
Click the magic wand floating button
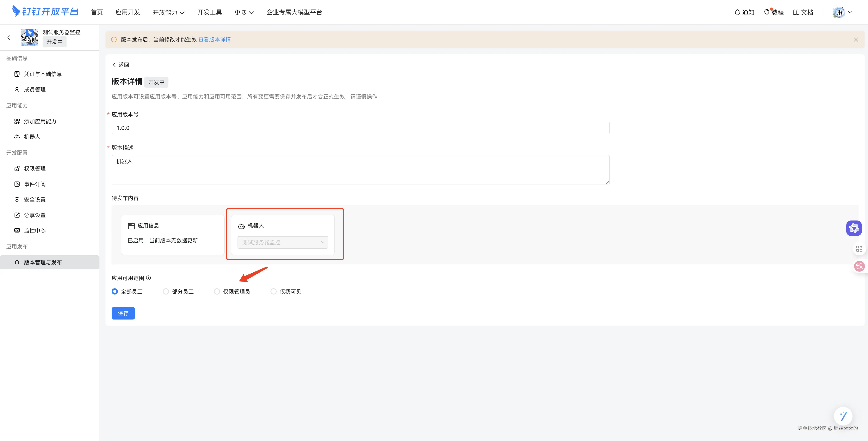(x=843, y=416)
